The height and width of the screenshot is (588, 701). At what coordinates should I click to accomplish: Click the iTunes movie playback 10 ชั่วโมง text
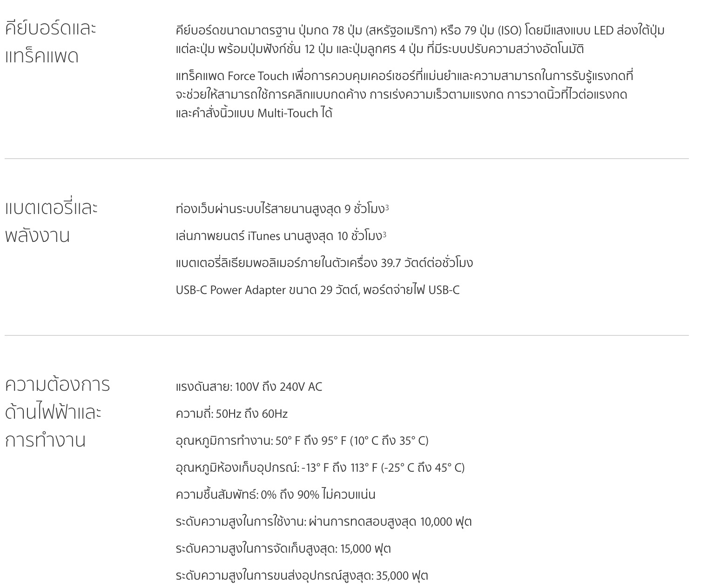click(278, 236)
